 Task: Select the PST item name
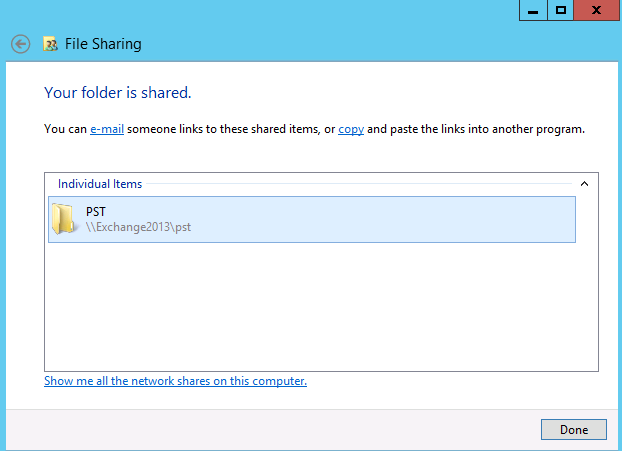[96, 211]
